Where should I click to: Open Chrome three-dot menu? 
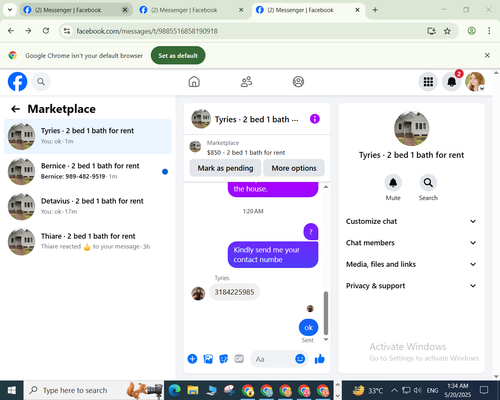point(489,31)
